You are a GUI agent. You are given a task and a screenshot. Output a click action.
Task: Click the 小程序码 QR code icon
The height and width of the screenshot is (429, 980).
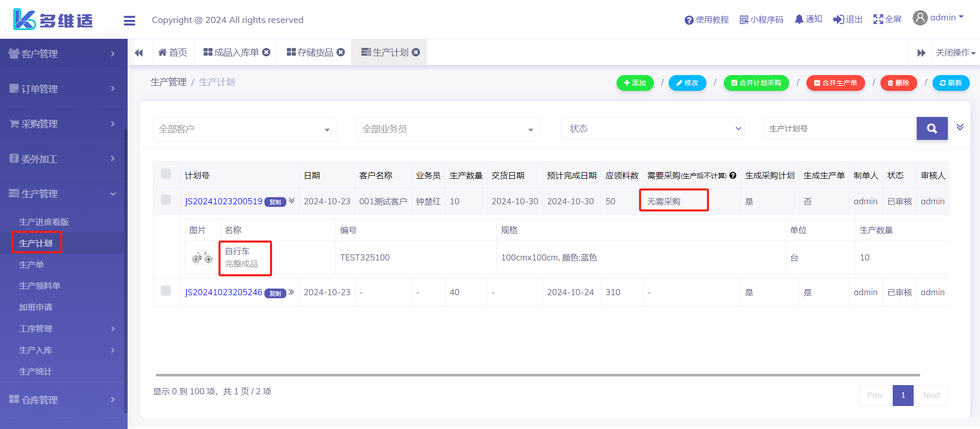744,20
